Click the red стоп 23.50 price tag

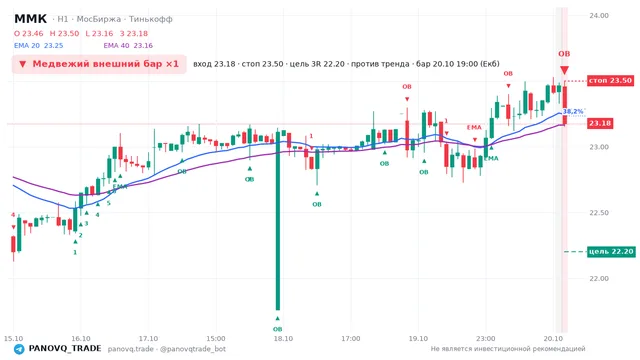pos(610,81)
